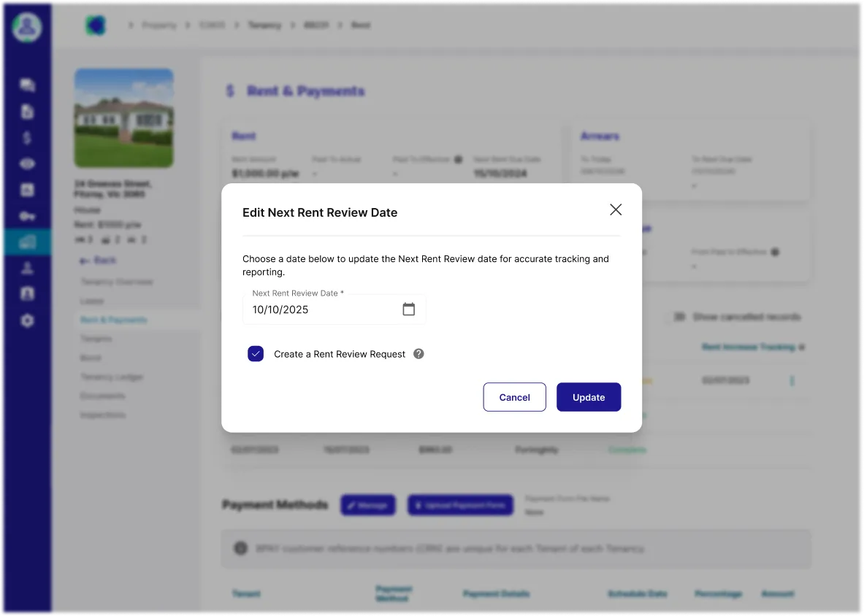Image resolution: width=864 pixels, height=616 pixels.
Task: Click the Property breadcrumb link
Action: click(158, 26)
